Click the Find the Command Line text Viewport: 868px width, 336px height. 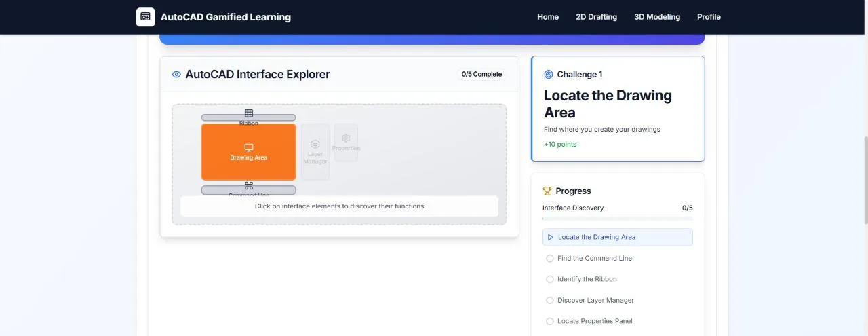595,258
